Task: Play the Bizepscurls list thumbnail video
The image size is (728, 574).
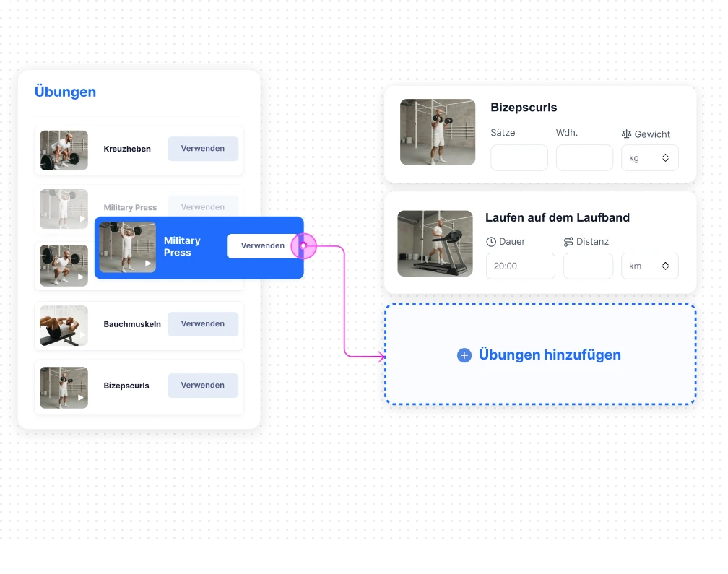Action: [80, 398]
